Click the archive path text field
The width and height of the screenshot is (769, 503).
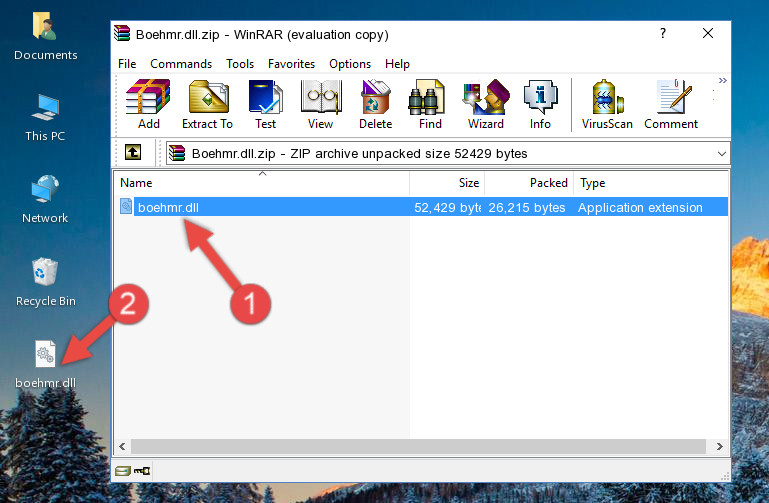pyautogui.click(x=440, y=153)
